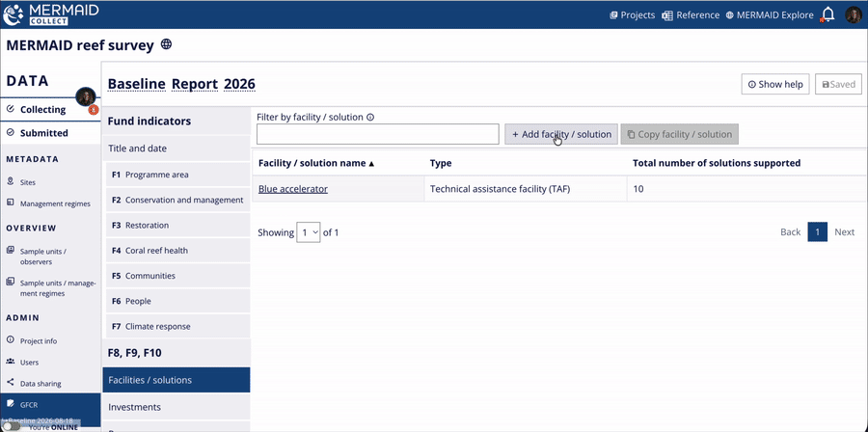The width and height of the screenshot is (868, 432).
Task: Open the Project info admin page
Action: click(x=39, y=340)
